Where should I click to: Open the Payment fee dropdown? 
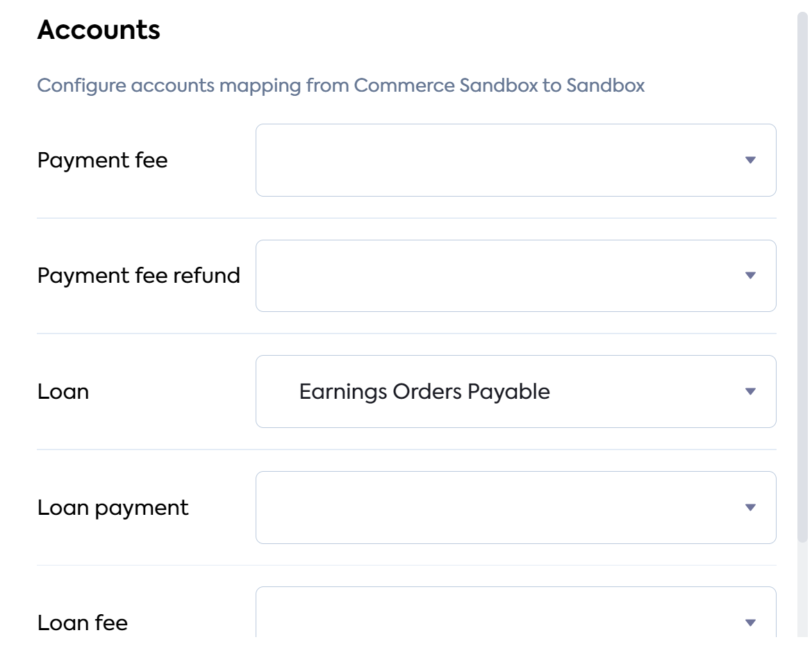coord(516,160)
